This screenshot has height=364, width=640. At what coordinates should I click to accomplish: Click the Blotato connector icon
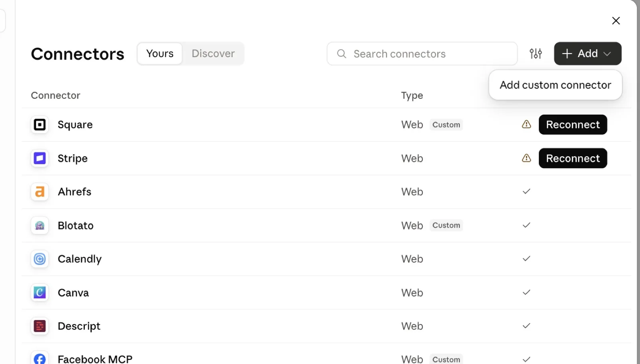coord(40,225)
